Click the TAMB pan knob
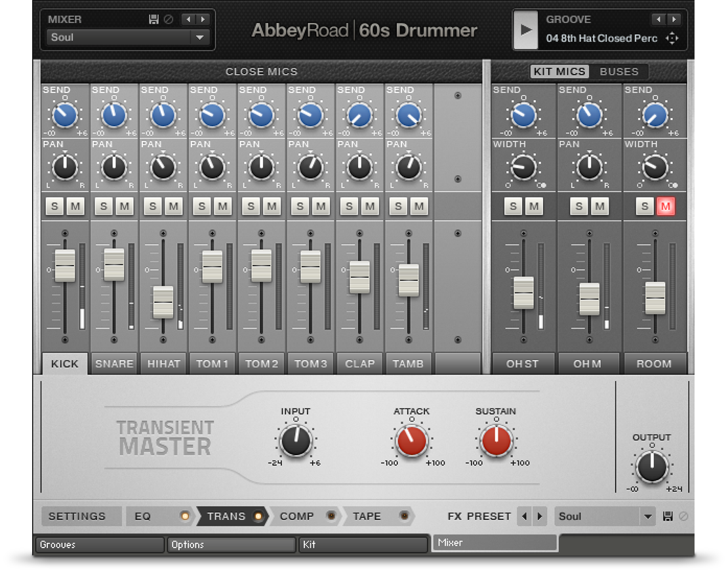The height and width of the screenshot is (577, 728). click(409, 168)
